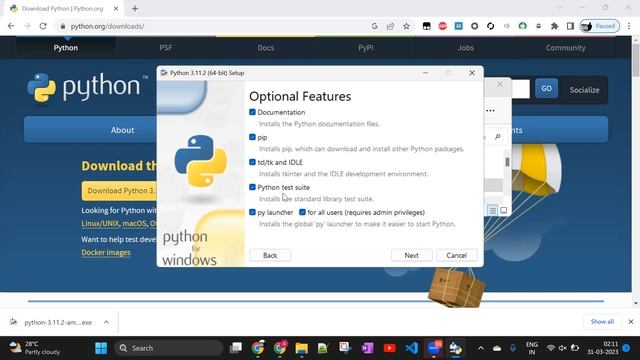This screenshot has width=640, height=360.
Task: Select details view icon in background window
Action: tap(493, 211)
